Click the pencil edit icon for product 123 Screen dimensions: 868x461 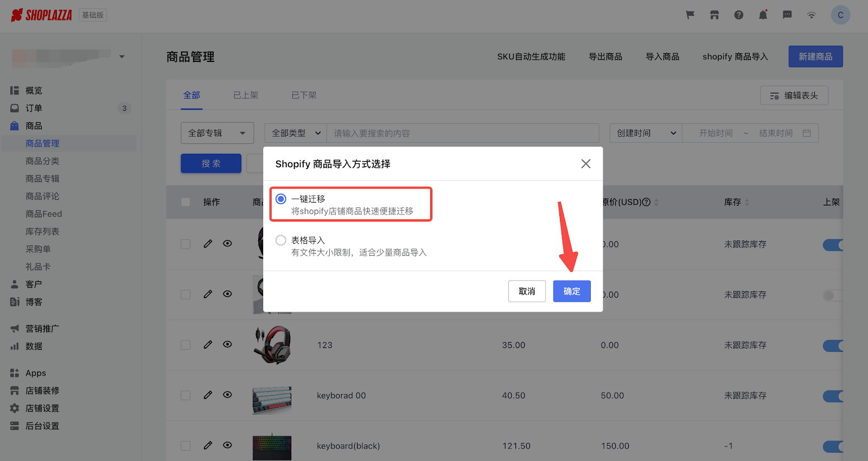pyautogui.click(x=208, y=345)
